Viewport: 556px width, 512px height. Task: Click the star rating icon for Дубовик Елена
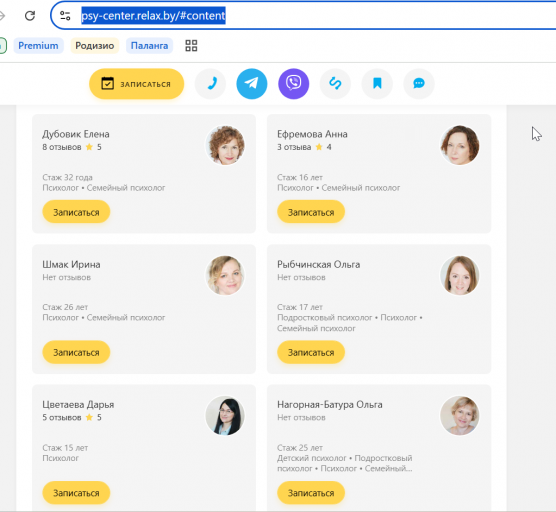pos(89,147)
